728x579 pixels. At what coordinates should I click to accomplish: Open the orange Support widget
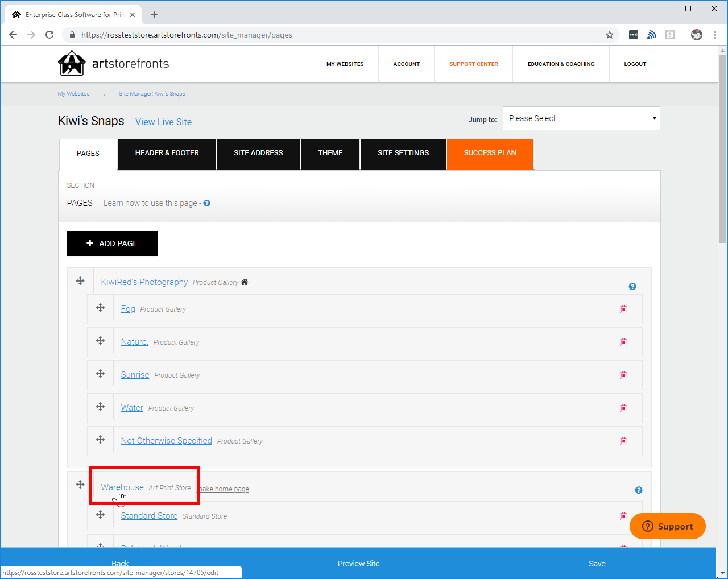(668, 526)
